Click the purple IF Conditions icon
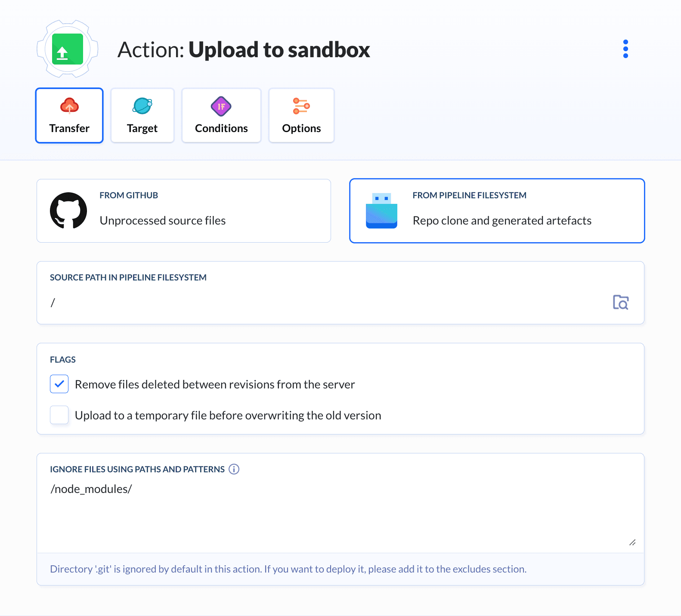The height and width of the screenshot is (616, 681). tap(221, 106)
